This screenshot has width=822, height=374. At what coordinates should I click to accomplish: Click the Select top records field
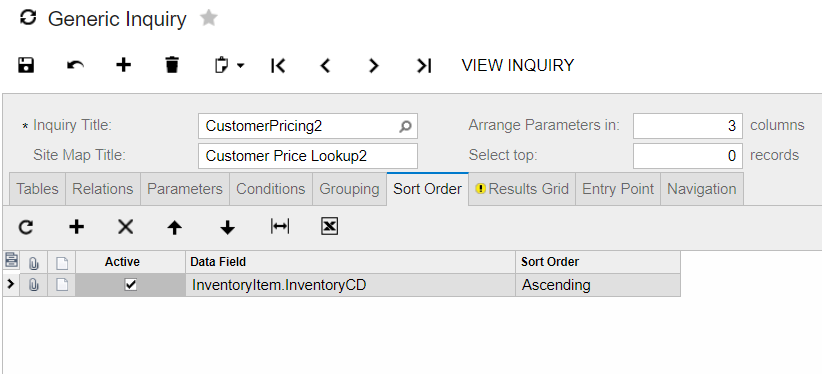click(x=687, y=156)
